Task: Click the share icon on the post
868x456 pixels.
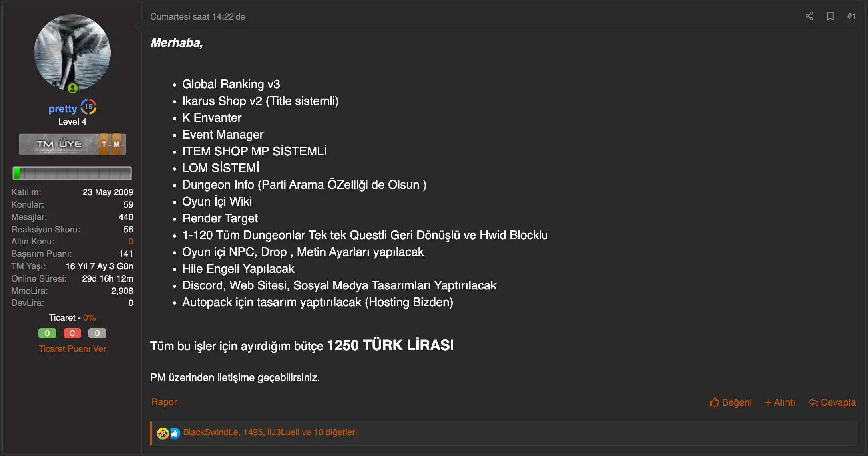Action: (809, 16)
